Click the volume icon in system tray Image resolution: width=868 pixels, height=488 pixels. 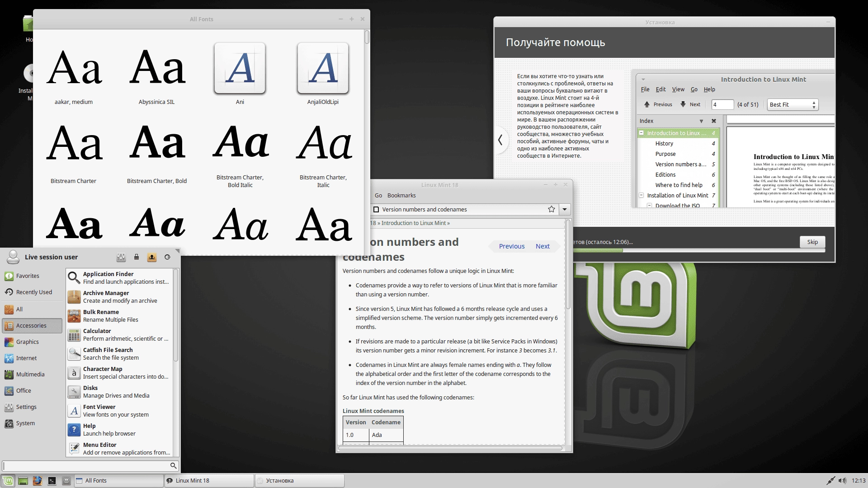tap(842, 481)
